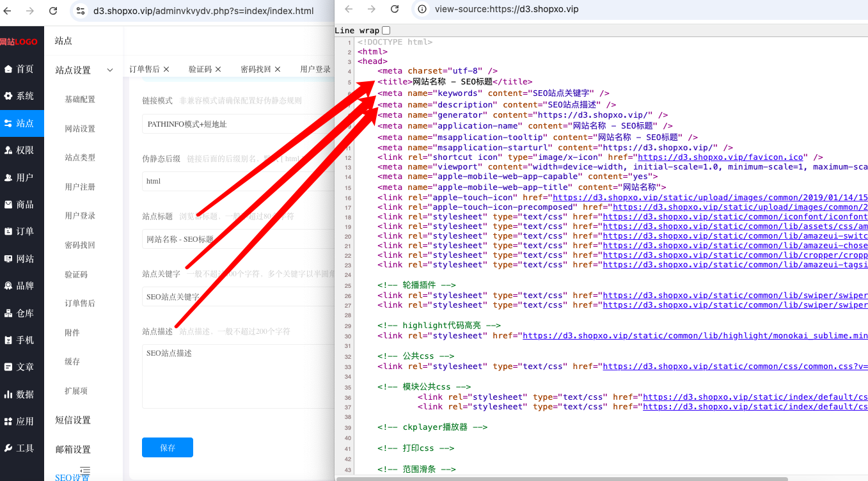868x481 pixels.
Task: Close the 订单售后 tab
Action: [166, 69]
